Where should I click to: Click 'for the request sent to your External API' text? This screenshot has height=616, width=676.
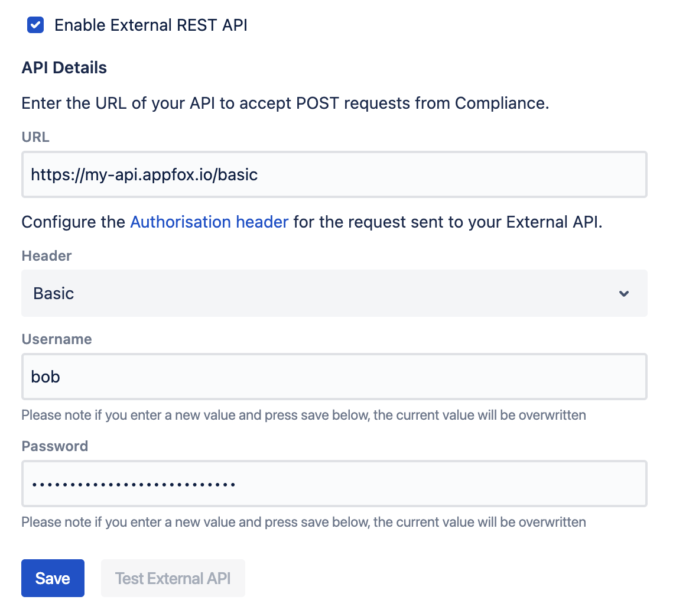pyautogui.click(x=447, y=222)
